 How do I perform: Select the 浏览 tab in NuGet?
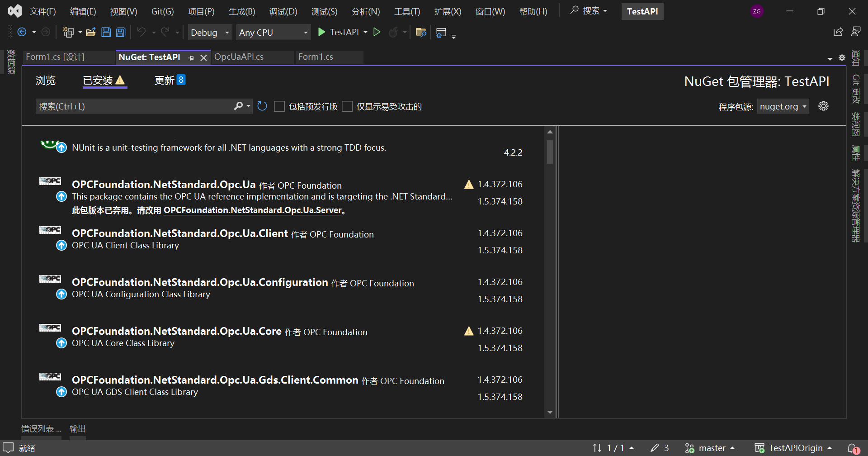(46, 81)
